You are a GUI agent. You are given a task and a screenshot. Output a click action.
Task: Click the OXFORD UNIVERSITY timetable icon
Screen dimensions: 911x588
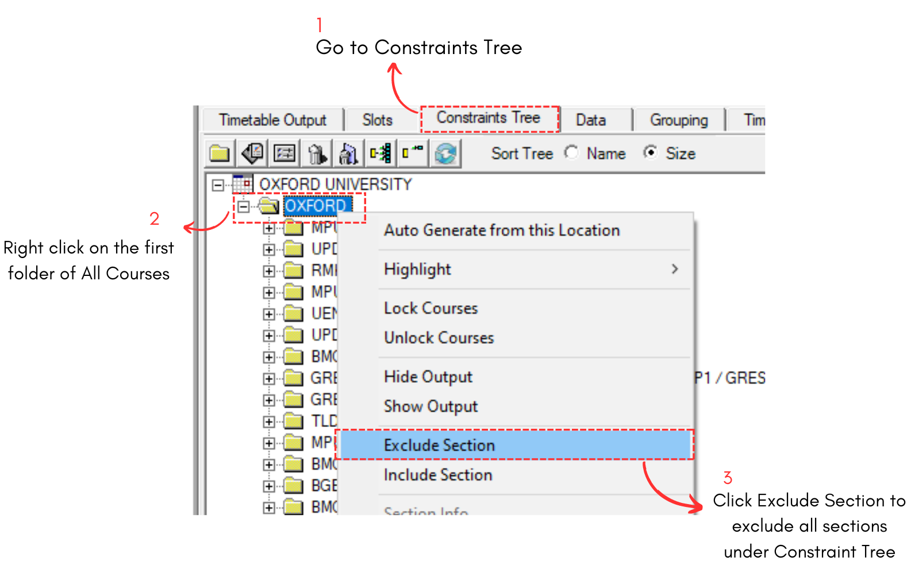coord(242,184)
